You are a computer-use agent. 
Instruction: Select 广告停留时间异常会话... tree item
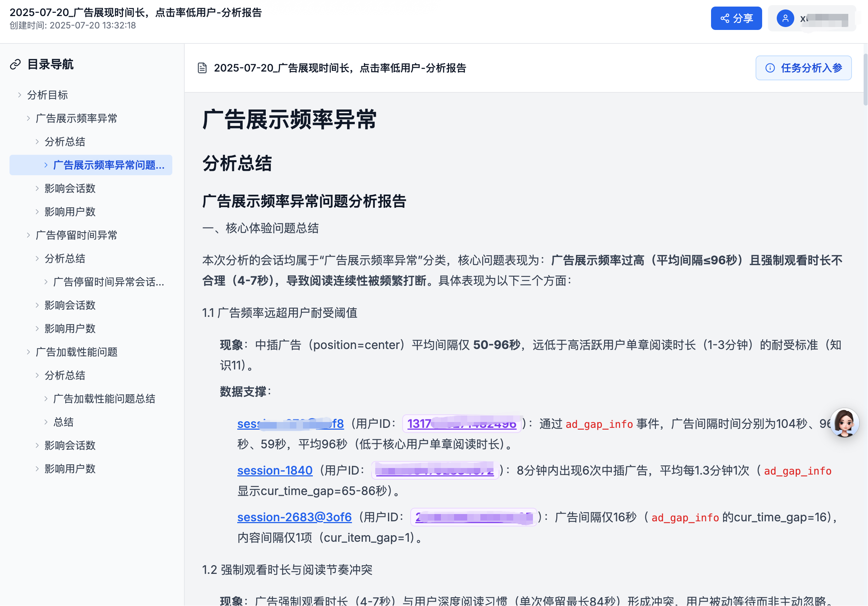point(109,282)
